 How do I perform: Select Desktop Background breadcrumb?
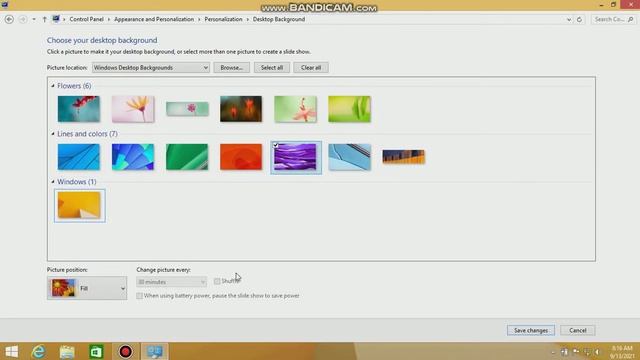279,19
